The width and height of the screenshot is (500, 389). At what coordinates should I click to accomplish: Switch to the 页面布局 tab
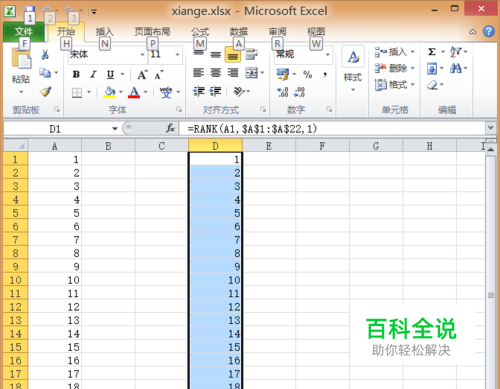[152, 32]
